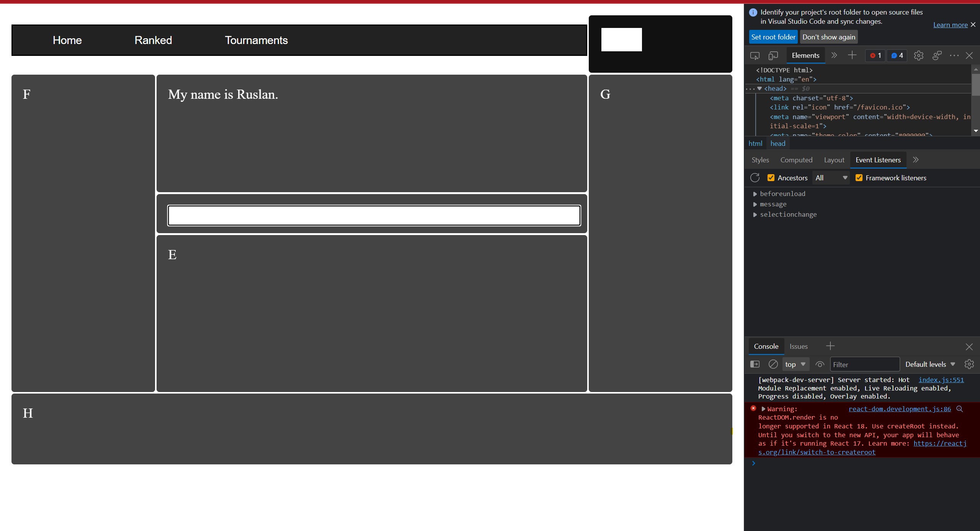Open index.js:551 source link
Screen dimensions: 980x531
coord(941,380)
